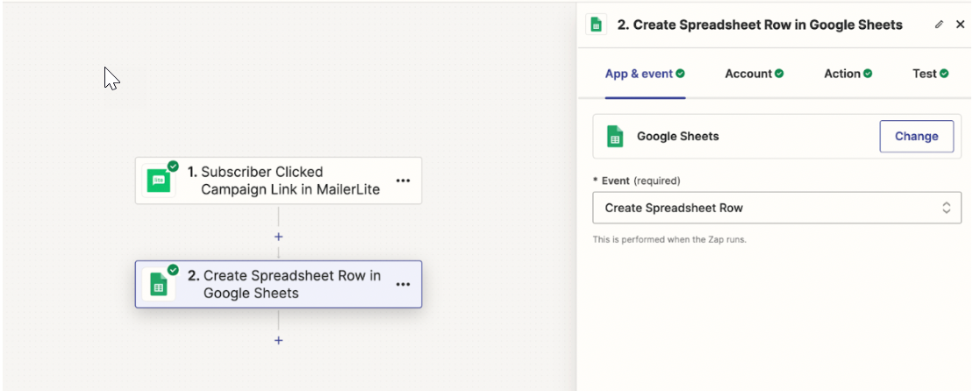Click Google Sheets logo beside Change button
980x391 pixels.
pos(615,137)
